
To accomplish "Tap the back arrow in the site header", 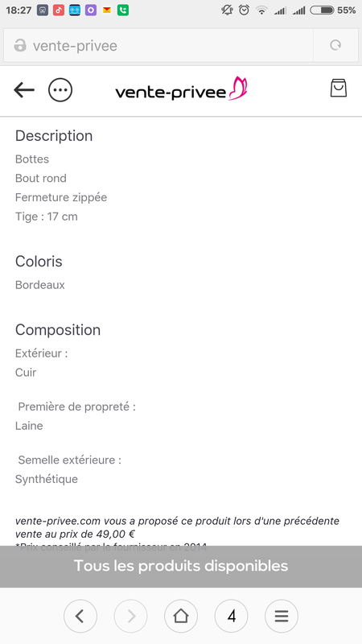I will (24, 90).
